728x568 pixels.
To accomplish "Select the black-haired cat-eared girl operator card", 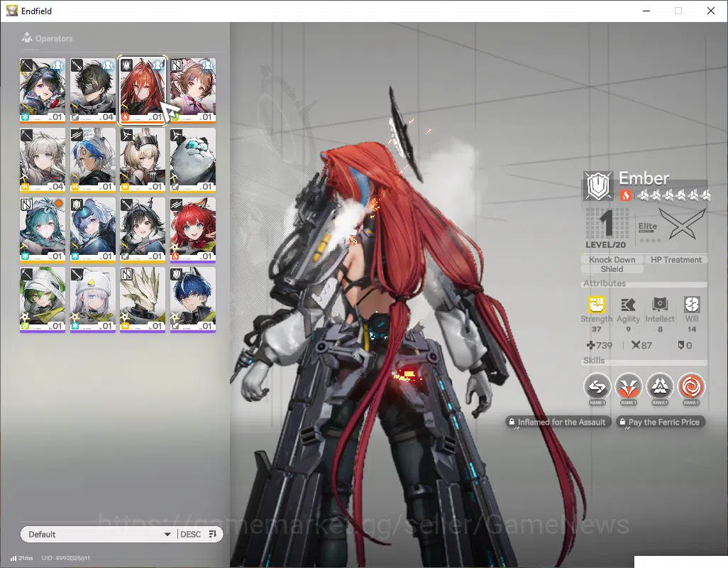I will click(143, 229).
